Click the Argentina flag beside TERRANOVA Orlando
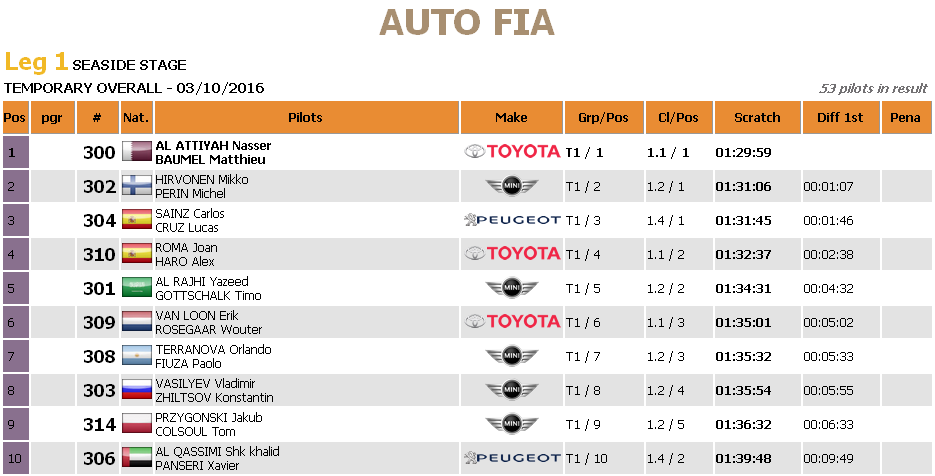This screenshot has width=935, height=476. [135, 356]
